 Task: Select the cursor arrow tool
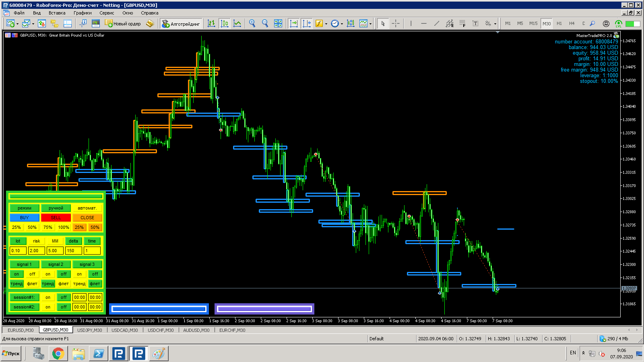(x=383, y=24)
